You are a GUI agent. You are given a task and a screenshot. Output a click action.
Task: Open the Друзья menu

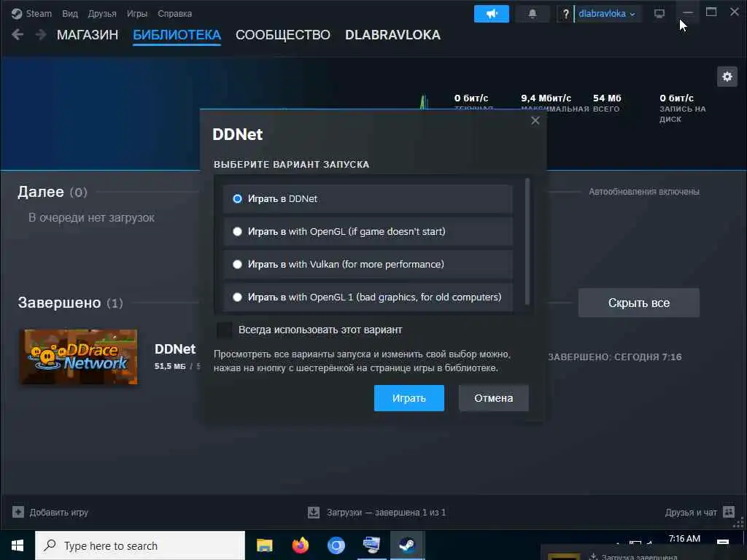(102, 13)
